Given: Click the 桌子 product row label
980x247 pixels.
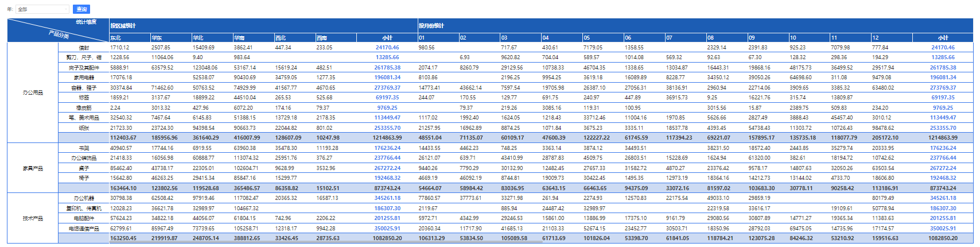Looking at the screenshot, I should [84, 168].
